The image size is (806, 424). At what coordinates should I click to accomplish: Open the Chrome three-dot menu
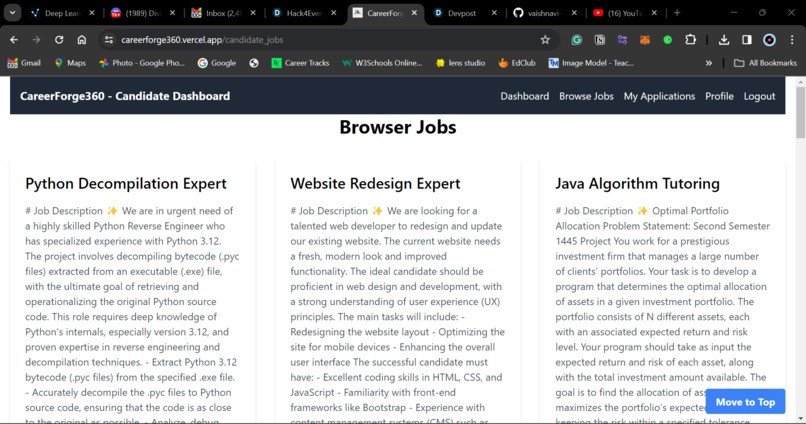tap(792, 40)
